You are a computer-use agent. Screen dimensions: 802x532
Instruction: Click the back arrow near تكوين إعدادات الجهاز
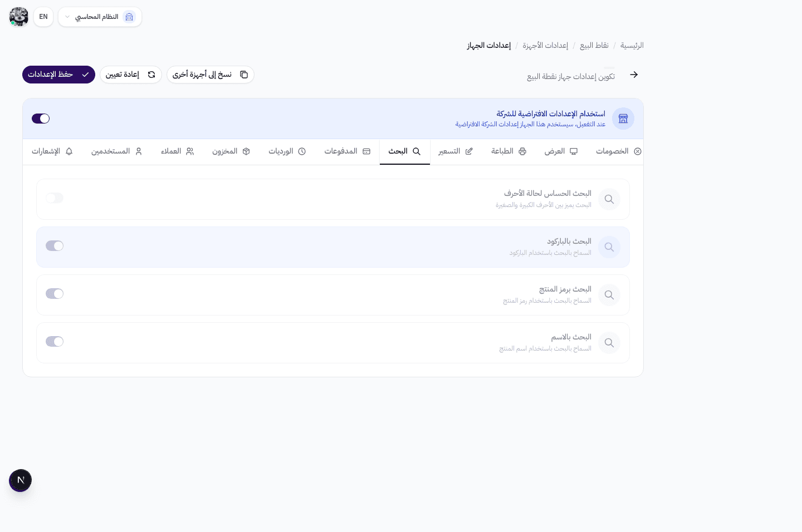pos(634,74)
